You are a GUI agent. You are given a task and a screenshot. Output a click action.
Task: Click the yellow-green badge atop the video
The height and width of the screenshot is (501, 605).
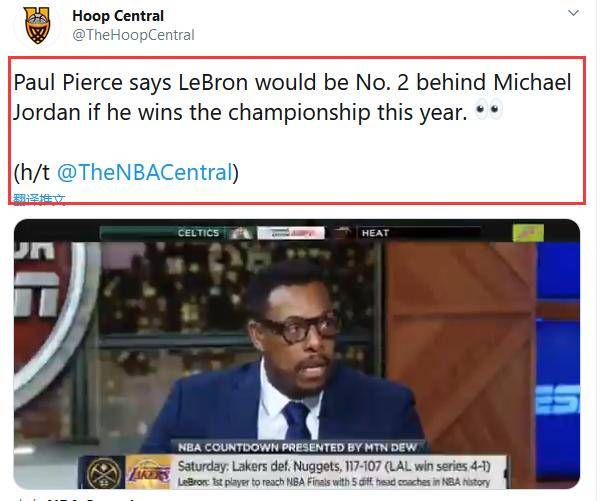pyautogui.click(x=528, y=233)
